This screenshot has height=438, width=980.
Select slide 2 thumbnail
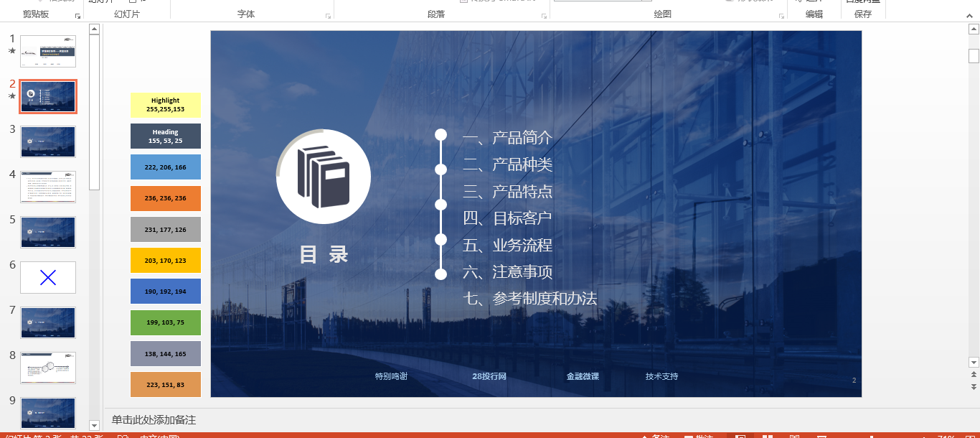coord(48,97)
